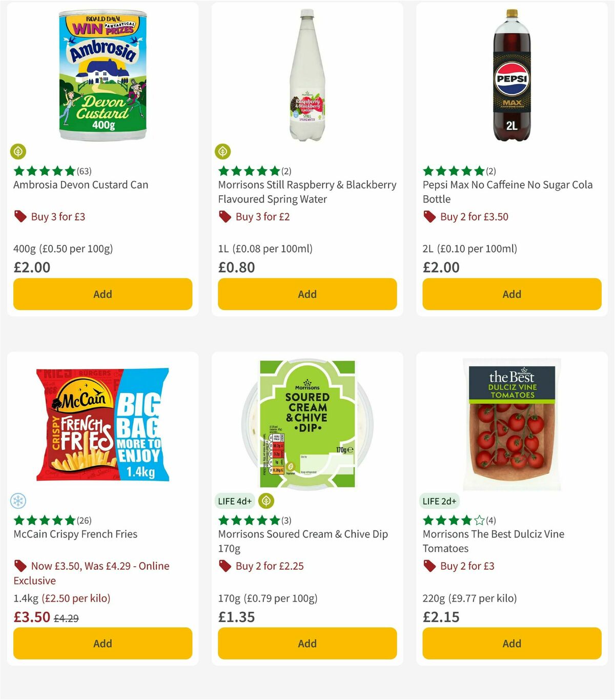Click the LIFE 4d+ badge on the dip

coord(235,501)
